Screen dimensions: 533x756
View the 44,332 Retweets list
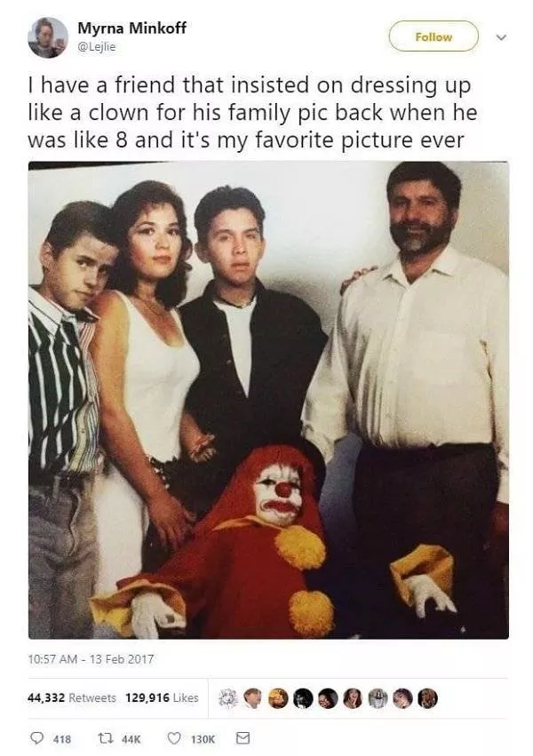coord(72,697)
